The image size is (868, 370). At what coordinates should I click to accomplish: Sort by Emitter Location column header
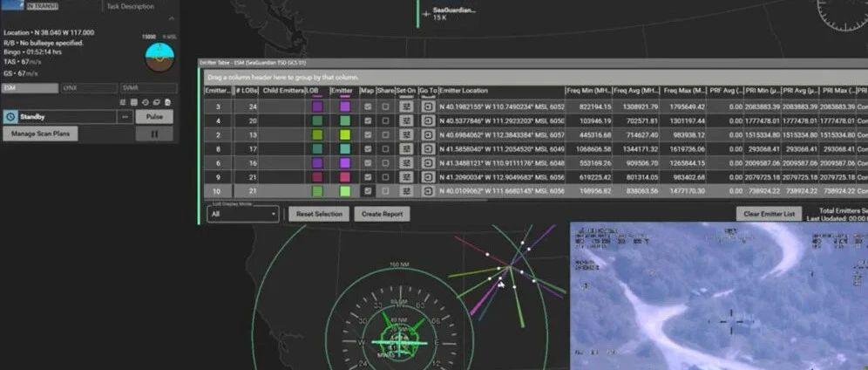click(x=501, y=91)
